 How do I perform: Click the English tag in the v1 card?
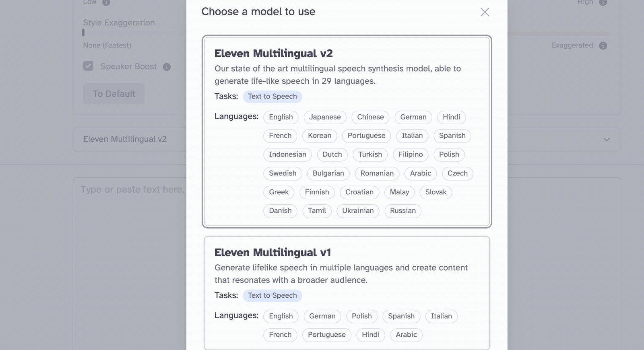pos(281,316)
